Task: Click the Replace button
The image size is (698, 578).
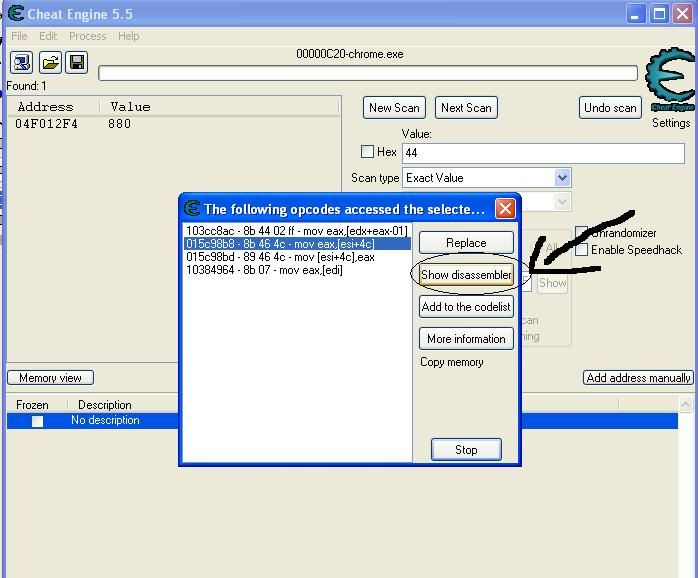Action: pyautogui.click(x=466, y=243)
